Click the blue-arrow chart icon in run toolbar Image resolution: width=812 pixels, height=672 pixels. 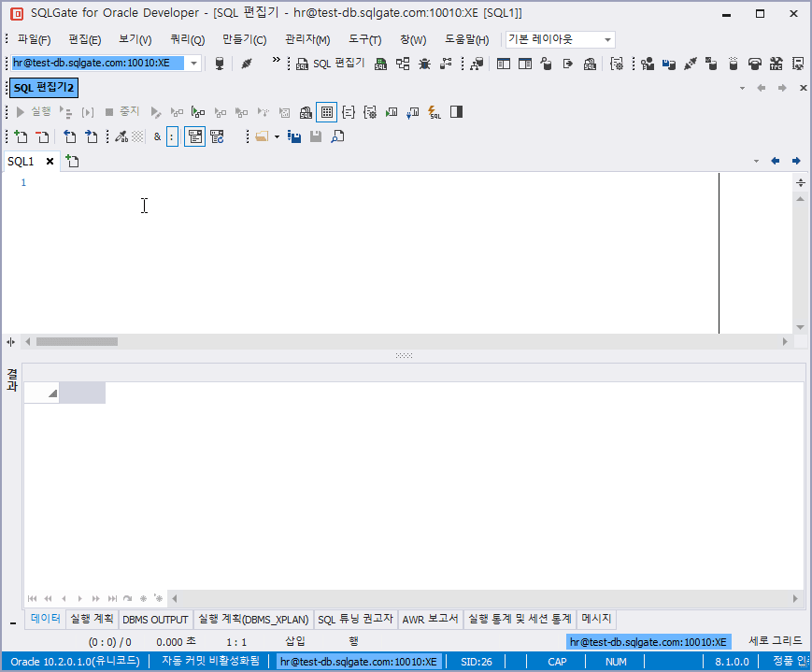pos(413,112)
